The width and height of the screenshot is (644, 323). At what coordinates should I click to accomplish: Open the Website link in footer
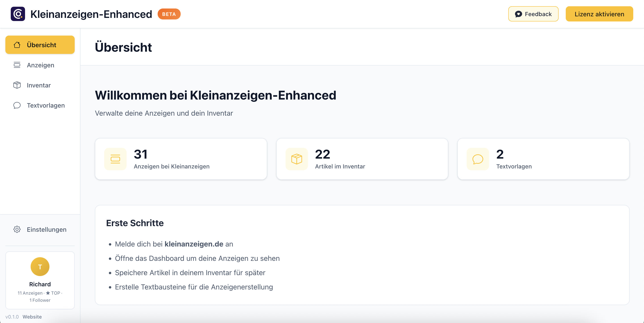pos(32,317)
